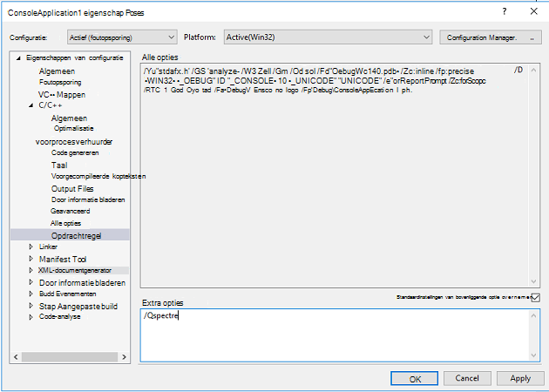Viewport: 549px width, 392px height.
Task: Collapse the C/C++ tree node
Action: click(x=31, y=105)
